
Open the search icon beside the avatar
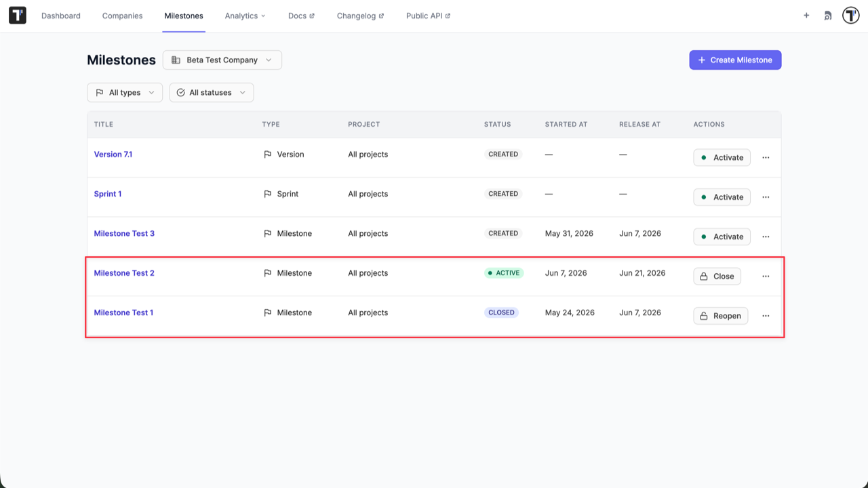pyautogui.click(x=828, y=16)
